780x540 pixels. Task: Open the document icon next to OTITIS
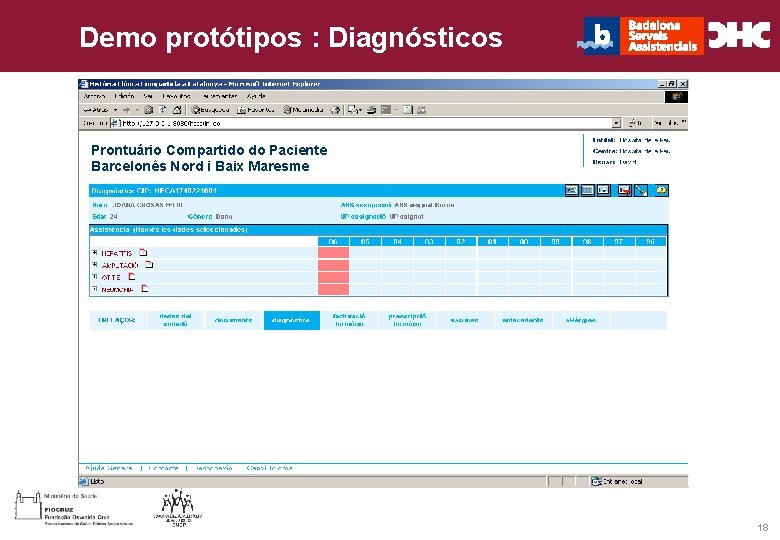pos(132,276)
